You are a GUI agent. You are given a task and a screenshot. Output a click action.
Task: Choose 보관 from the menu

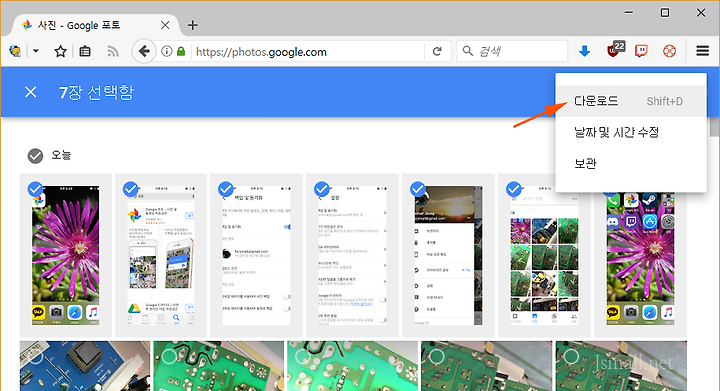tap(630, 163)
